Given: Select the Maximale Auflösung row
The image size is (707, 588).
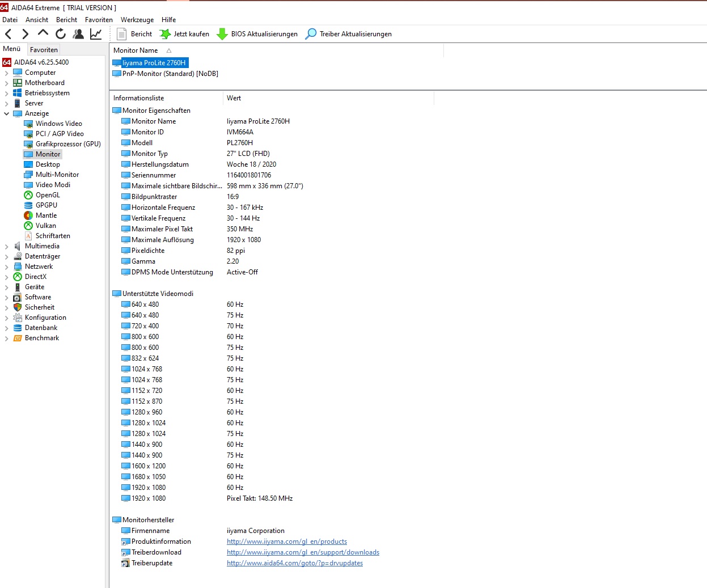Looking at the screenshot, I should coord(191,240).
